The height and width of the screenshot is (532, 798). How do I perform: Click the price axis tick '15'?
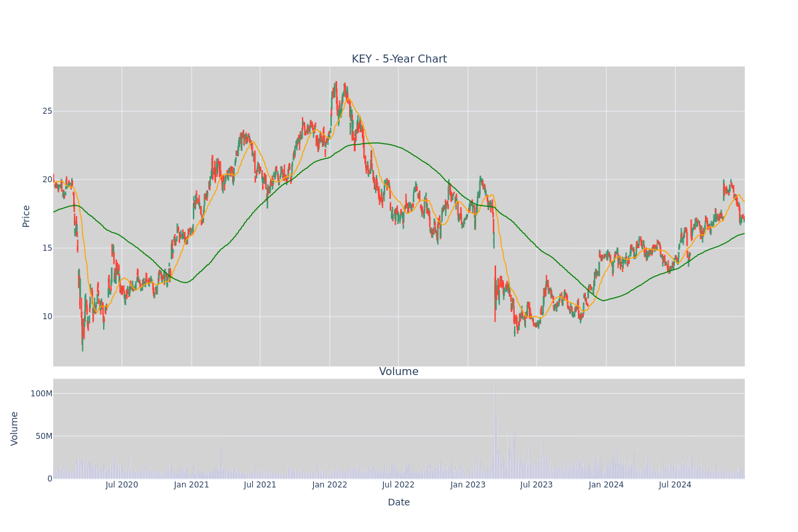click(x=47, y=248)
